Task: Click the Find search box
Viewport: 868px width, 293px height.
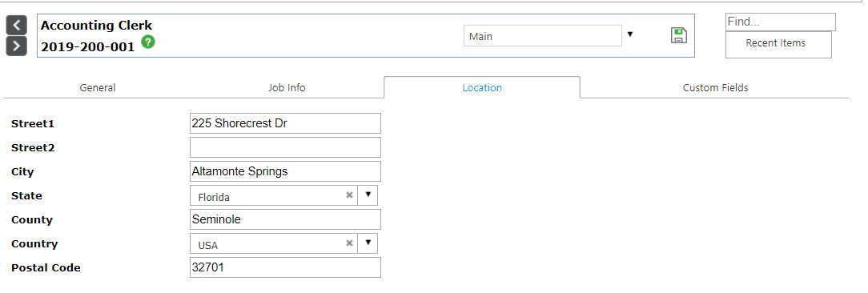Action: (781, 22)
